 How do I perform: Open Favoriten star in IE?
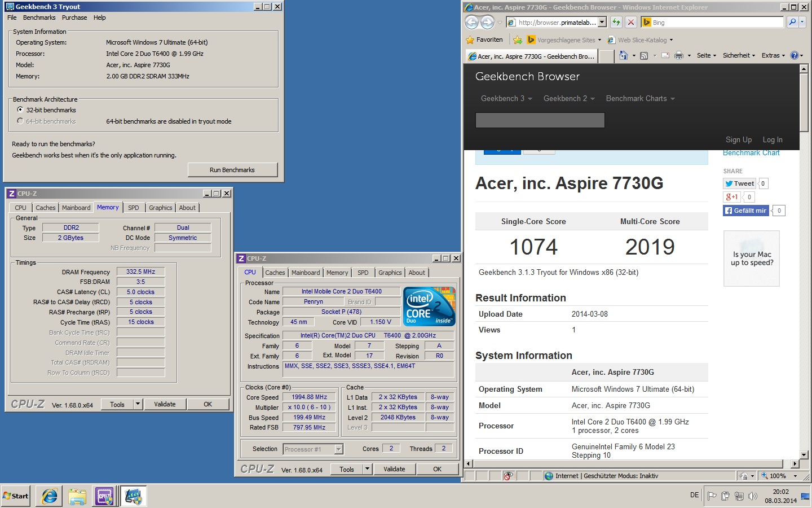coord(484,40)
